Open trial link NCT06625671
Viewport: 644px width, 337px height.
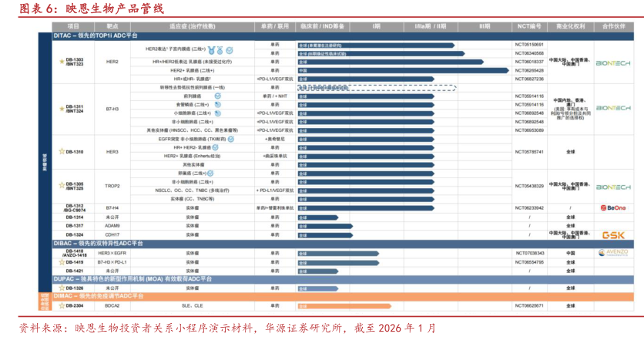click(x=528, y=306)
